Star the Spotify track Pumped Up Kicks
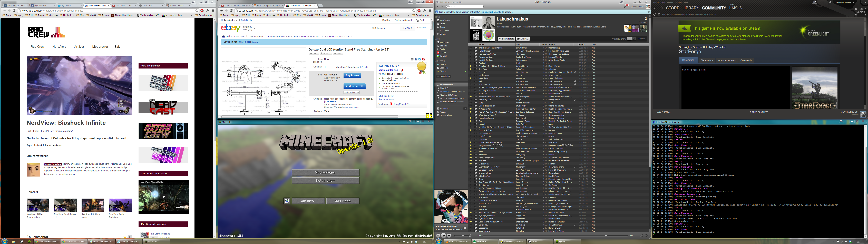868x244 pixels. (471, 57)
